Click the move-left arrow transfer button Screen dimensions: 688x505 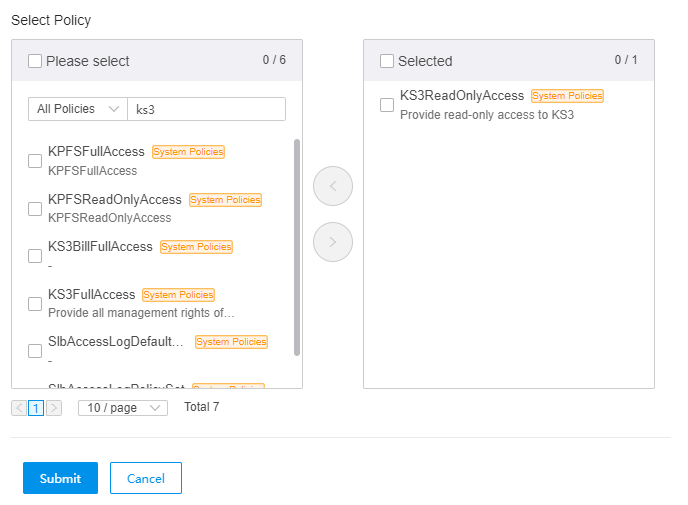click(333, 186)
